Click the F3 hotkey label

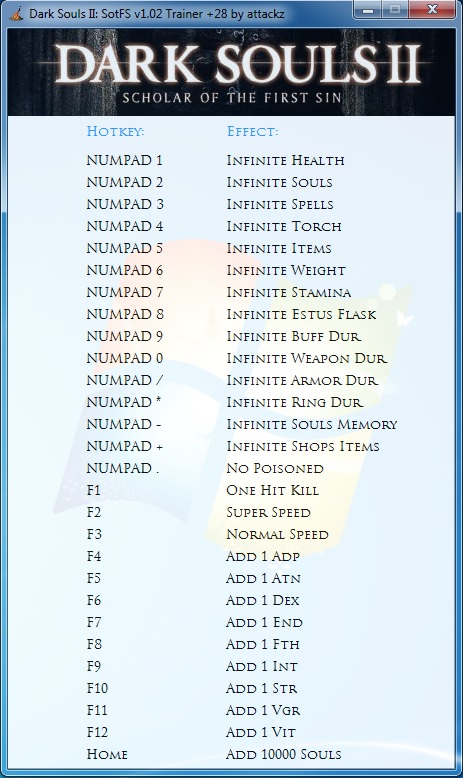94,534
